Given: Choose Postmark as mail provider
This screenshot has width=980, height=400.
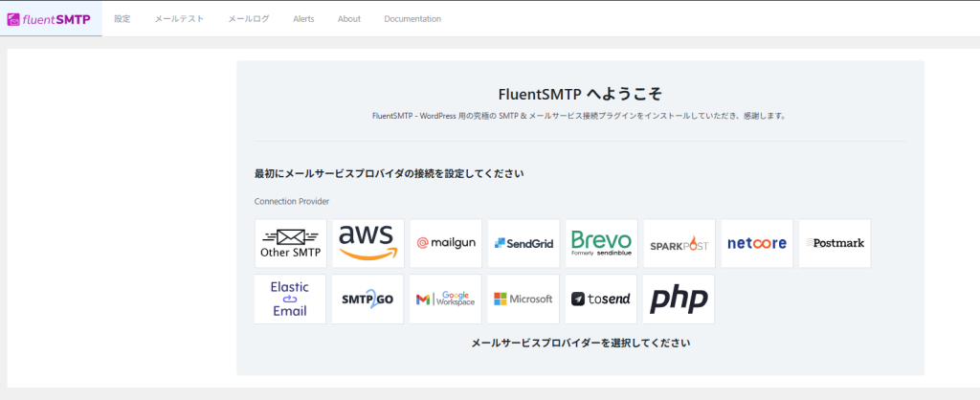Looking at the screenshot, I should click(x=835, y=243).
